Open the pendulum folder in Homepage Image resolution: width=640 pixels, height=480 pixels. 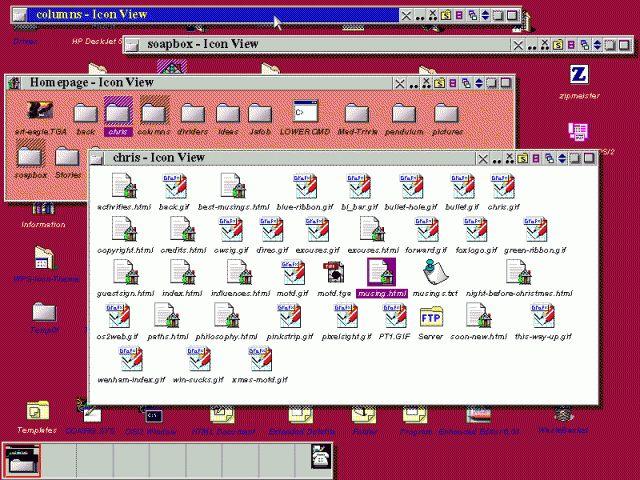tap(404, 112)
